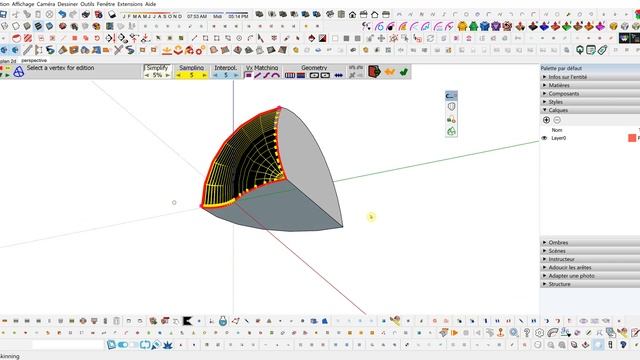Click the blue star burst icon at bottom
The image size is (640, 360).
pos(167,345)
